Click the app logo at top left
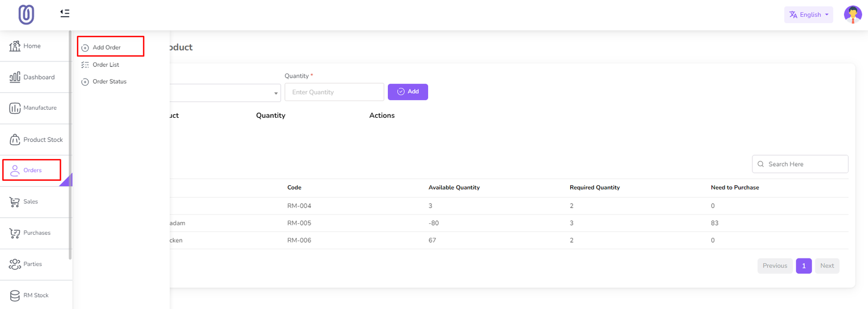 26,15
